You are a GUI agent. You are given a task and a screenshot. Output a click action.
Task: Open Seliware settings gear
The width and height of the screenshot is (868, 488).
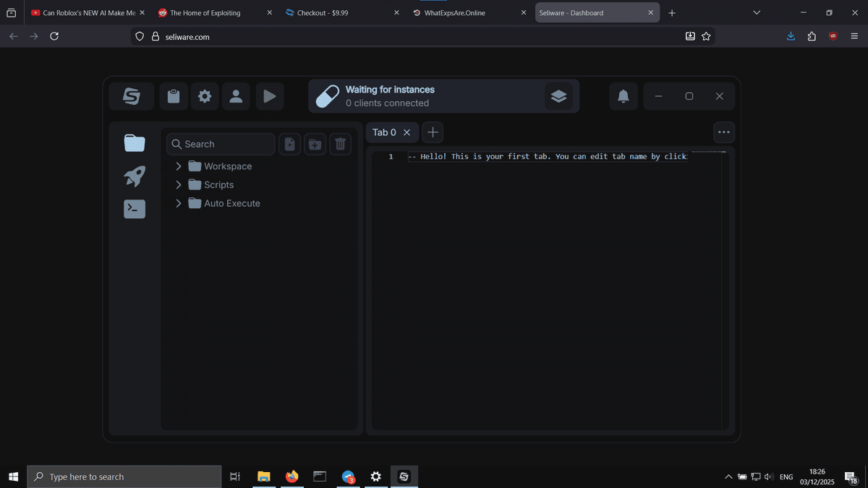tap(205, 96)
